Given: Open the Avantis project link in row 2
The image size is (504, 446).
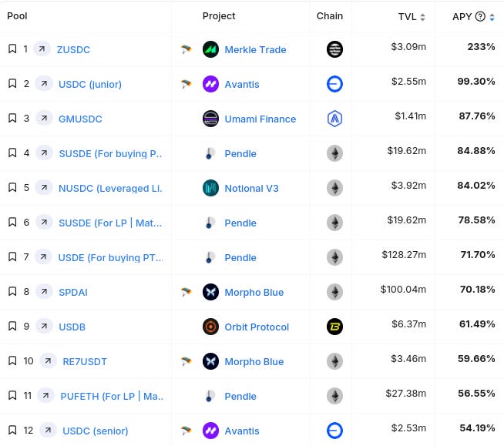Looking at the screenshot, I should pos(242,85).
